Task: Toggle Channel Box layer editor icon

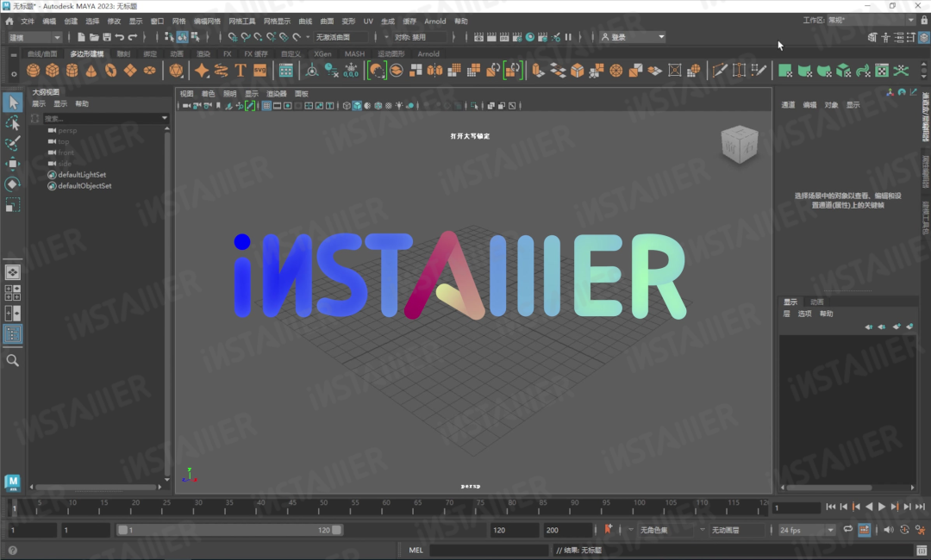Action: pos(924,37)
